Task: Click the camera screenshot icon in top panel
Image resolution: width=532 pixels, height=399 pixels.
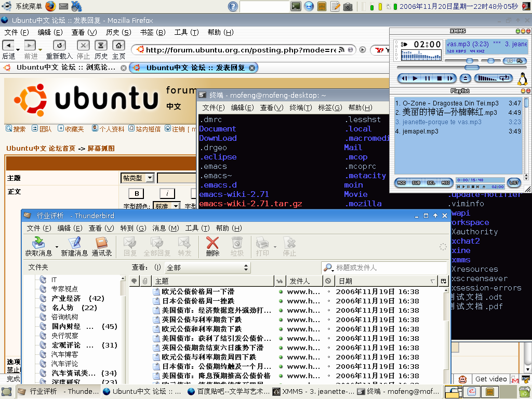Action: [x=348, y=6]
